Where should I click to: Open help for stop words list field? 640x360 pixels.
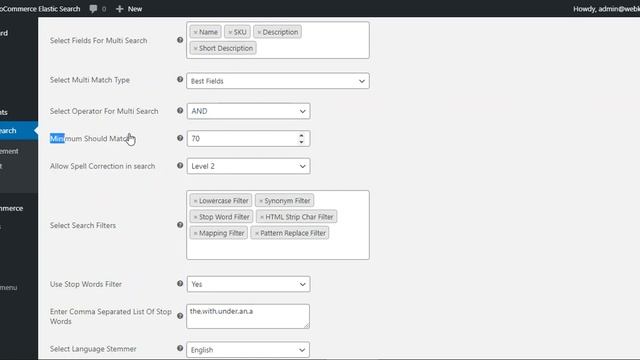click(x=180, y=316)
